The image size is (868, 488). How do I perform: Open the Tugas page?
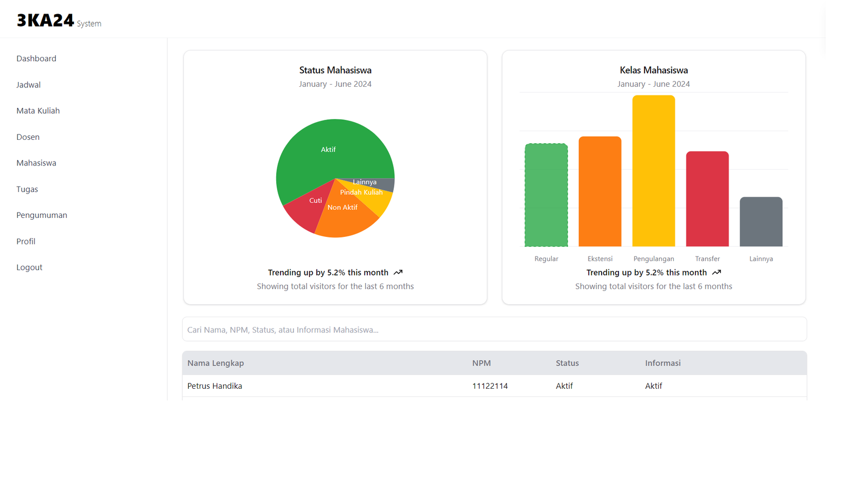point(27,189)
